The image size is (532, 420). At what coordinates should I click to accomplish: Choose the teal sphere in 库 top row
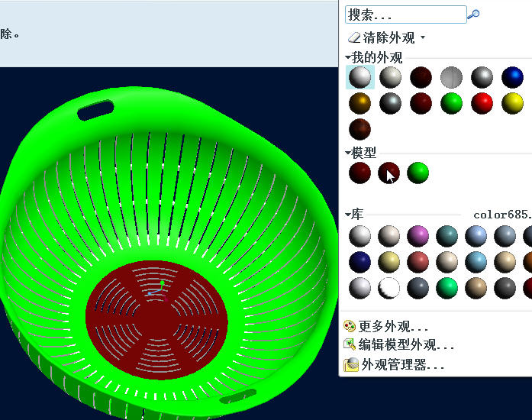pyautogui.click(x=447, y=236)
